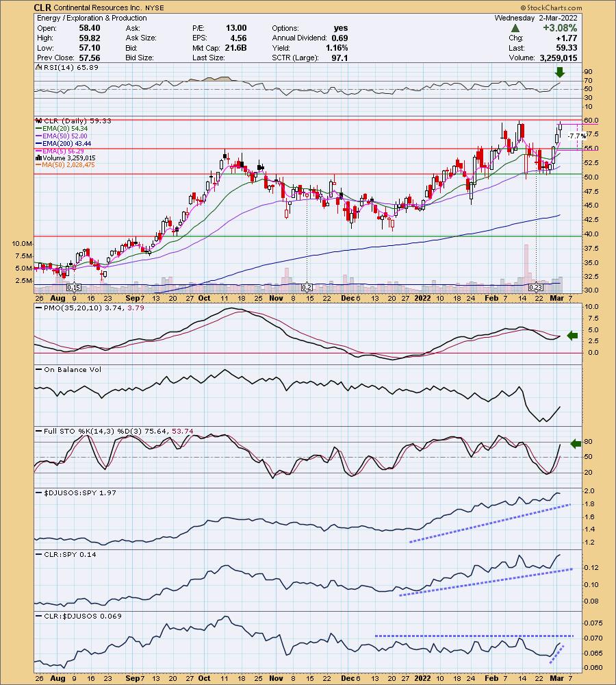Open the StockCharts.com copyright label
This screenshot has height=685, width=616.
click(552, 8)
